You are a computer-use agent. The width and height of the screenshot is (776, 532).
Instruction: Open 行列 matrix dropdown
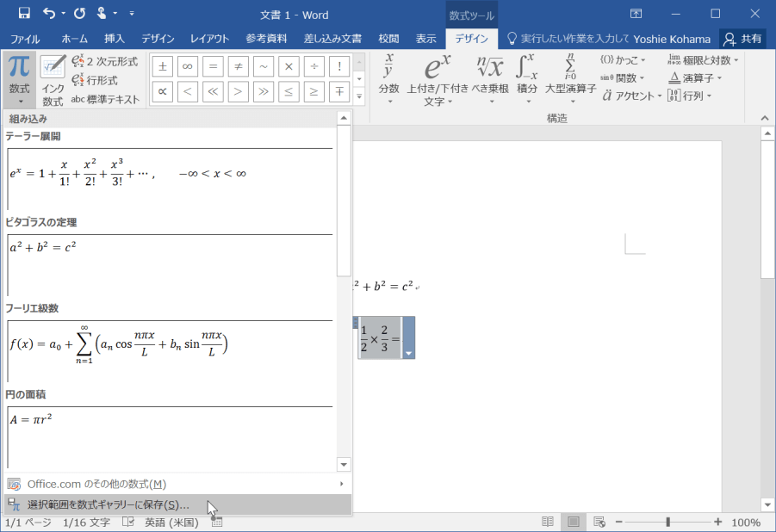tap(689, 96)
